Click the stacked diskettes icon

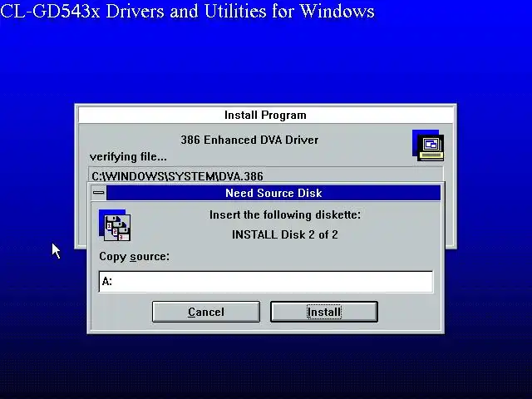tap(115, 225)
